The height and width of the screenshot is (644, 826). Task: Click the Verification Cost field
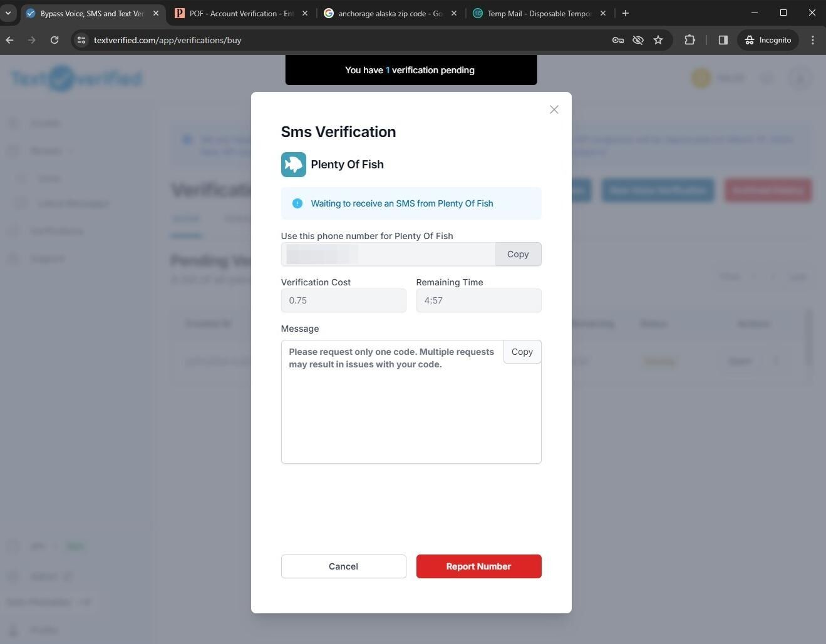(x=343, y=300)
